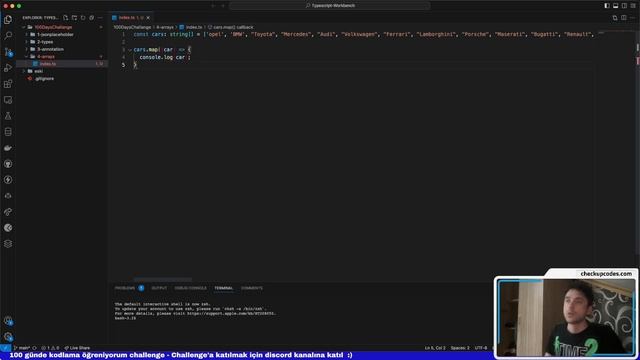Click the remote window indicator in status bar
This screenshot has height=360, width=640.
coord(5,348)
